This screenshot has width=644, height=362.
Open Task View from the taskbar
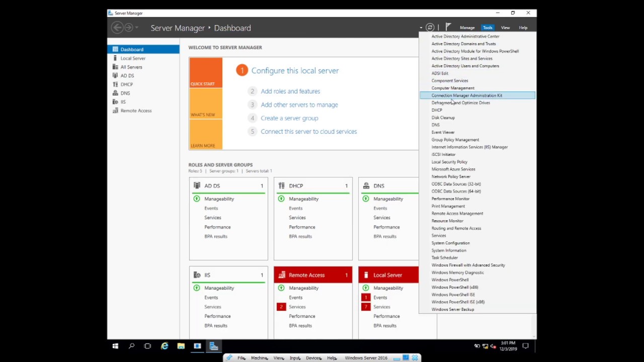pyautogui.click(x=147, y=346)
